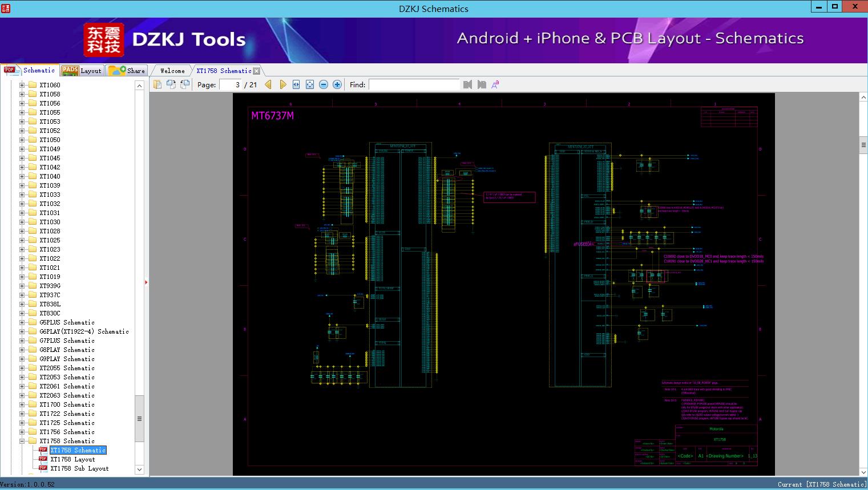Zoom in with the plus icon

click(337, 84)
